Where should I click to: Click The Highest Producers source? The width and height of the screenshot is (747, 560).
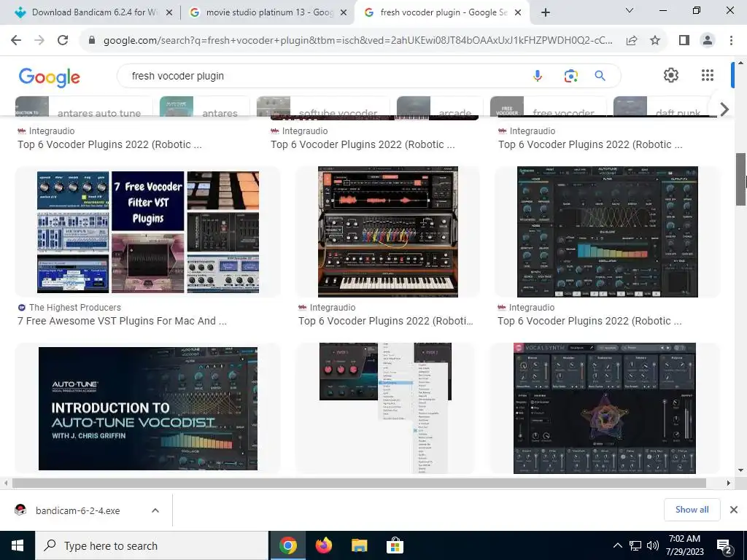[x=75, y=308]
